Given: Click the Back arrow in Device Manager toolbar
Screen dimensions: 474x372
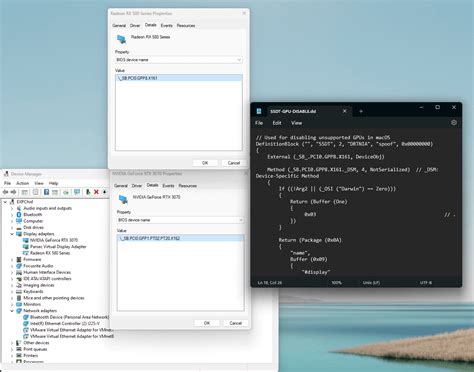Looking at the screenshot, I should pos(5,192).
